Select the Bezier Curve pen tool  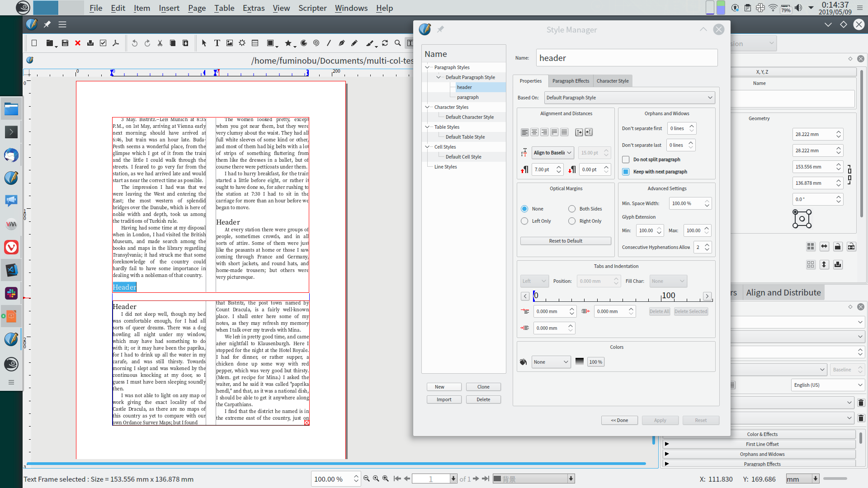coord(342,43)
